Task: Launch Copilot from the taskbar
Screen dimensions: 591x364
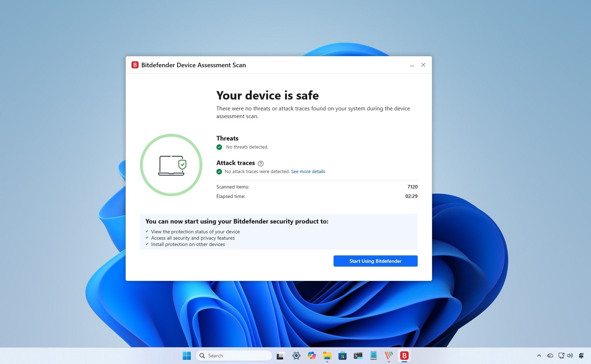Action: pos(312,356)
